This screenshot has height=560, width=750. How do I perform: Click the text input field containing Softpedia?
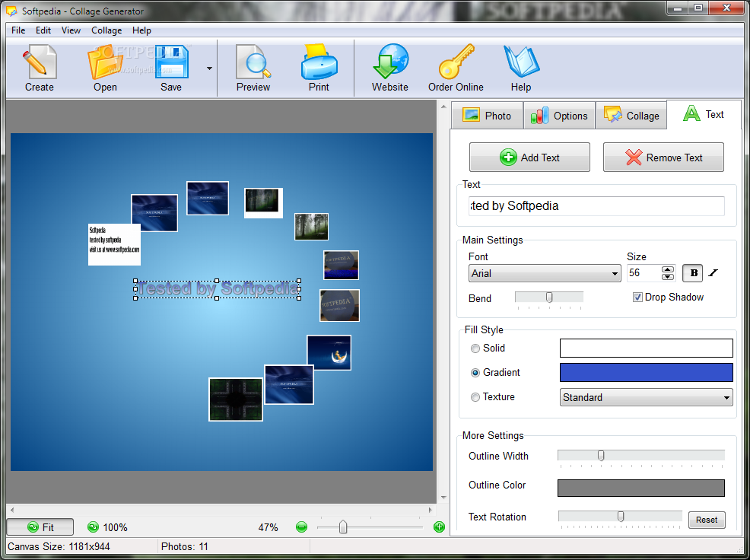596,205
